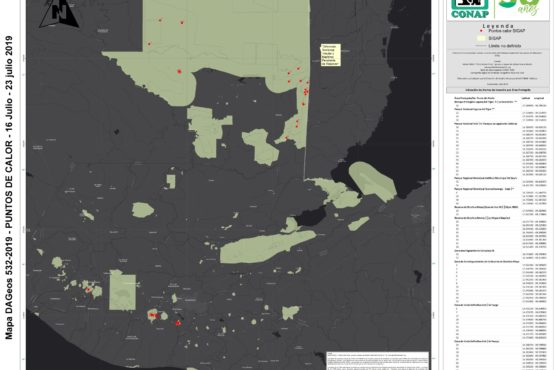Screen dimensions: 555x370
Task: Click the coordinates table header row
Action: [498, 98]
